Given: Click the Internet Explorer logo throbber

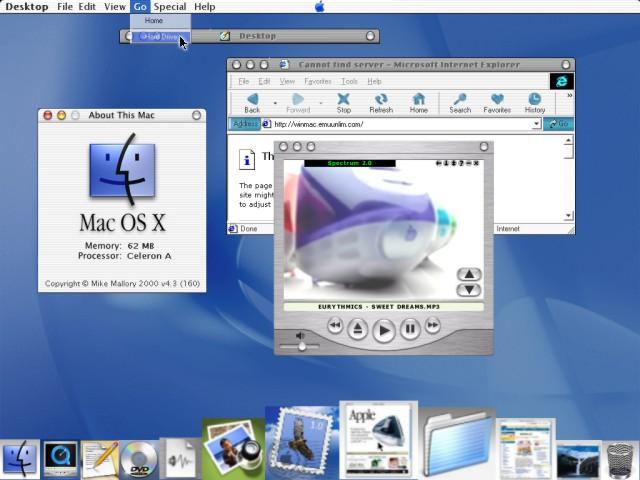Looking at the screenshot, I should click(562, 81).
